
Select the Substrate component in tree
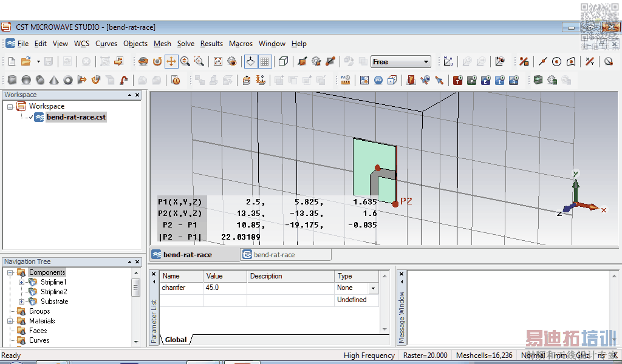tap(54, 302)
